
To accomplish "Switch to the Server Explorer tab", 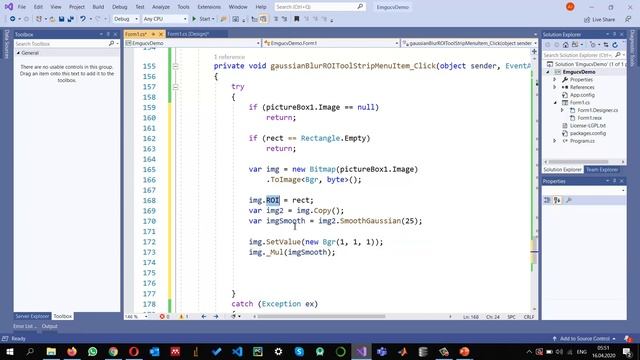I will tap(32, 316).
